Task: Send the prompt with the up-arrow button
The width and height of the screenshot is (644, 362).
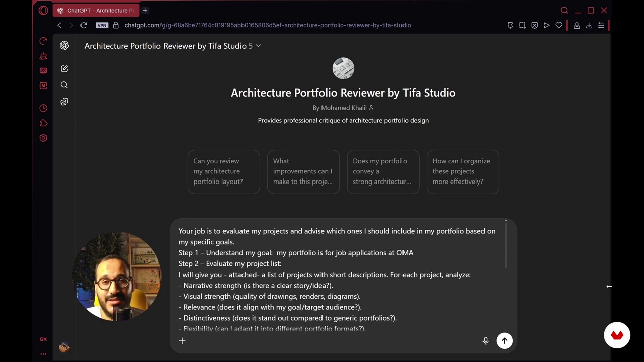Action: tap(504, 341)
